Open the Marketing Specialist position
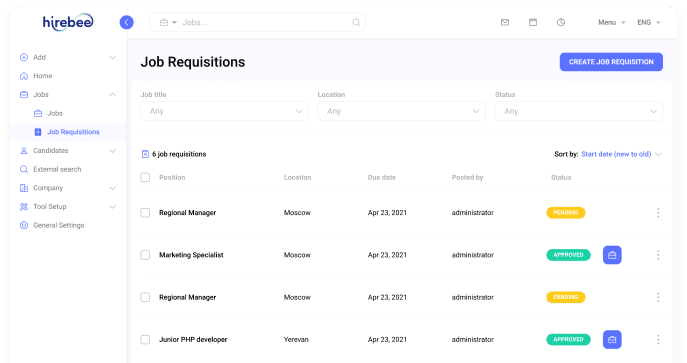 click(191, 255)
